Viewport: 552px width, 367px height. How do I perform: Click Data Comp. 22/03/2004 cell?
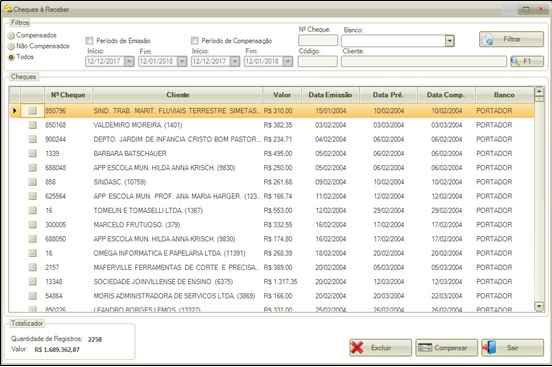point(446,296)
